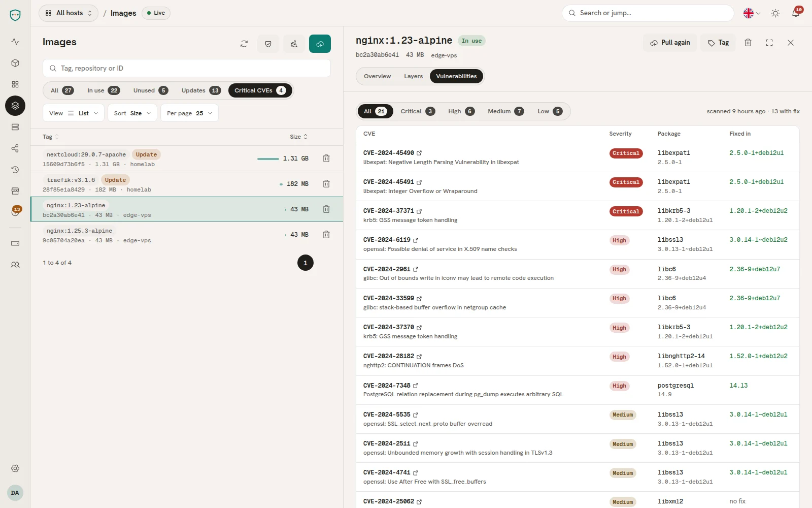Filter vulnerabilities by Medium
Screen dimensions: 812x508
tap(505, 111)
